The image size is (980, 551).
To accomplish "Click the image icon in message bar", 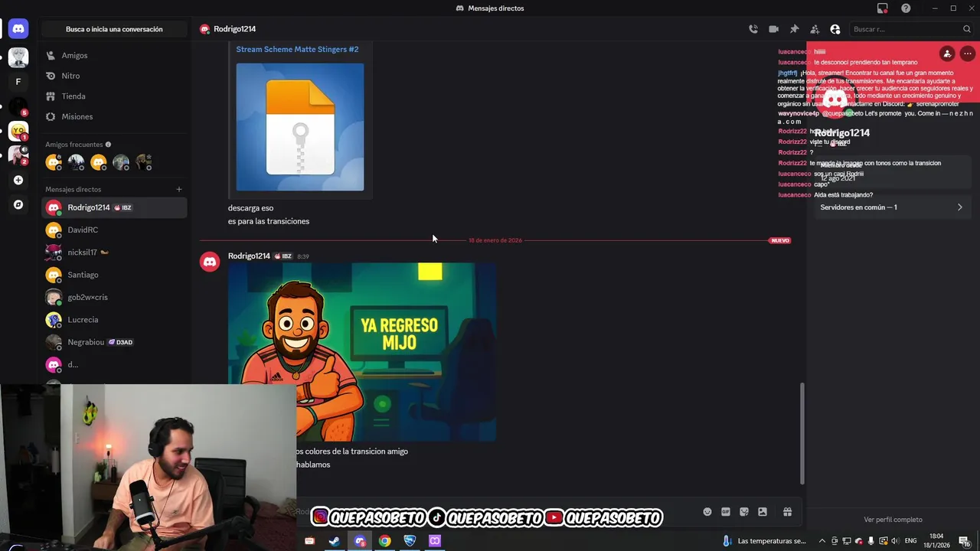I will tap(763, 512).
